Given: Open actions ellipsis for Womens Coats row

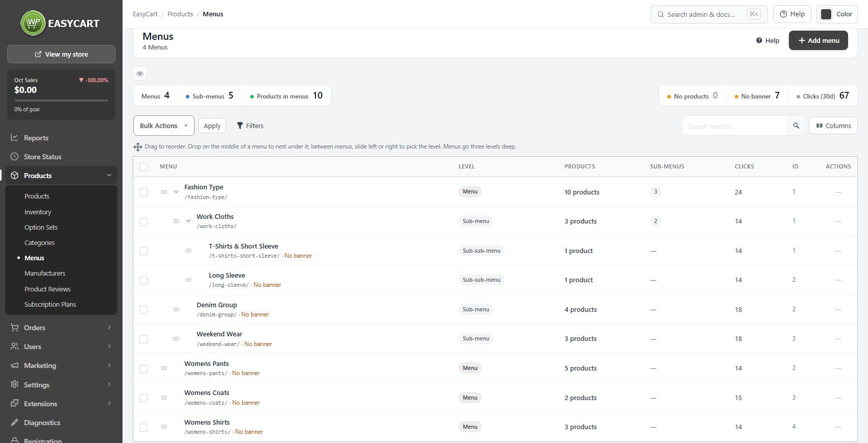Looking at the screenshot, I should (x=838, y=398).
